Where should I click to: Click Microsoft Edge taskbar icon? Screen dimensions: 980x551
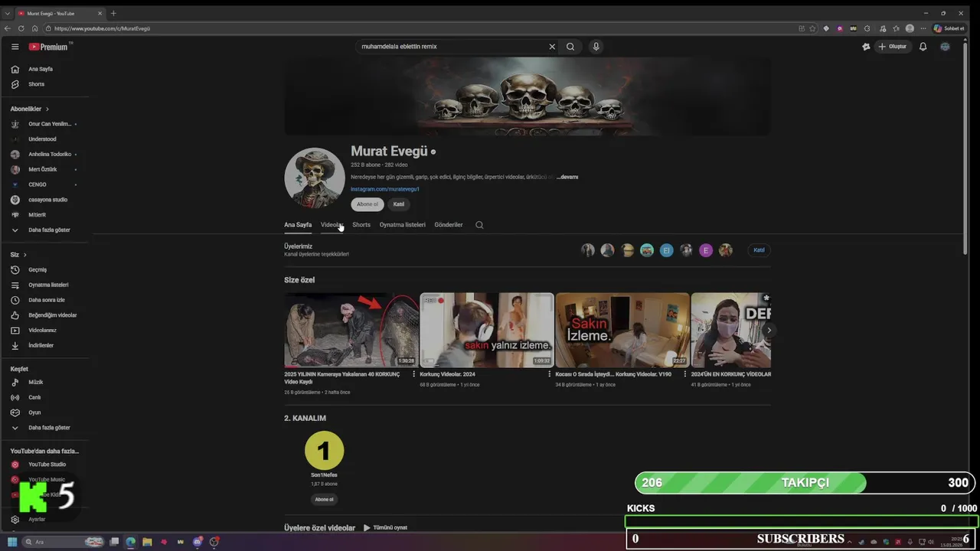coord(130,542)
